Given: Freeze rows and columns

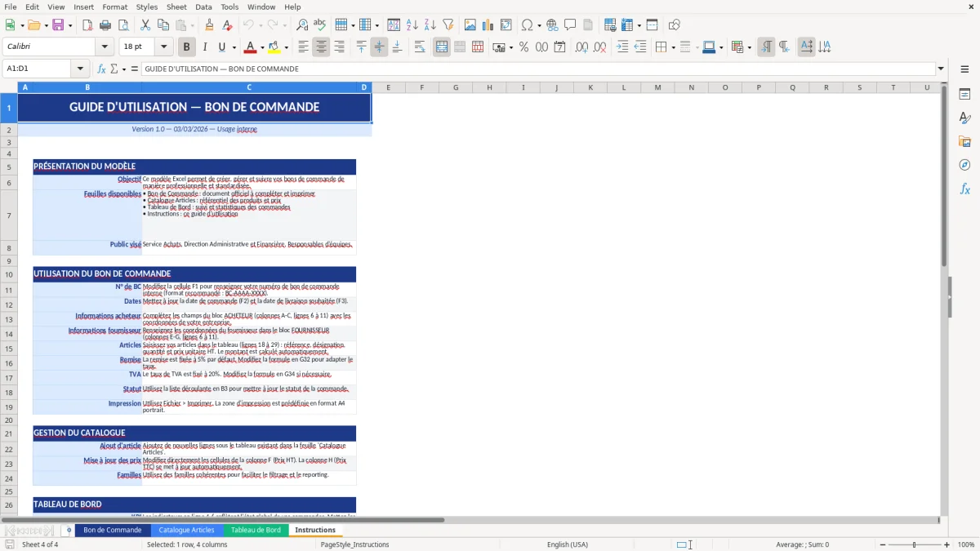Looking at the screenshot, I should [x=627, y=24].
